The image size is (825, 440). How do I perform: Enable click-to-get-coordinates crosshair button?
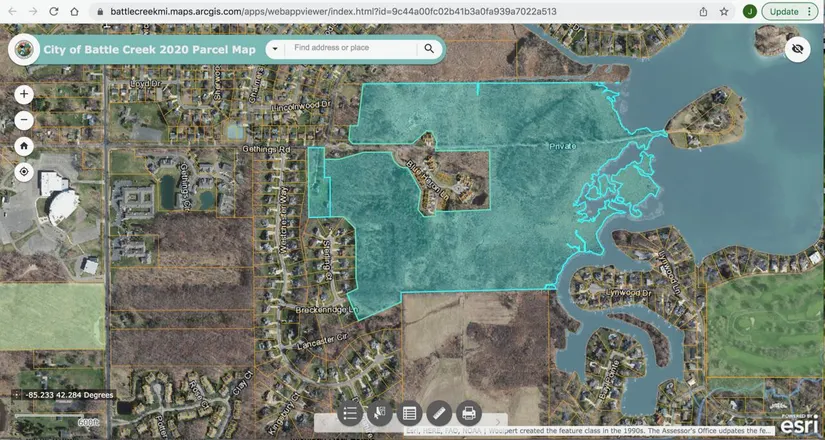pos(17,395)
